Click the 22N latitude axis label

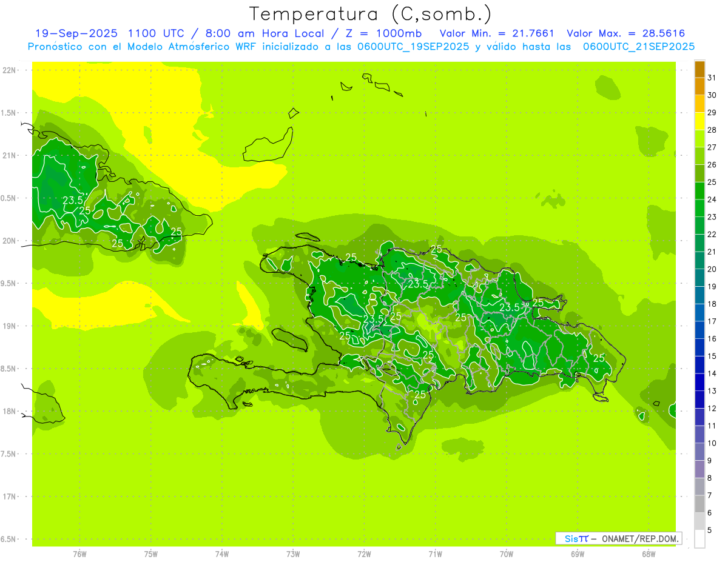pyautogui.click(x=10, y=70)
